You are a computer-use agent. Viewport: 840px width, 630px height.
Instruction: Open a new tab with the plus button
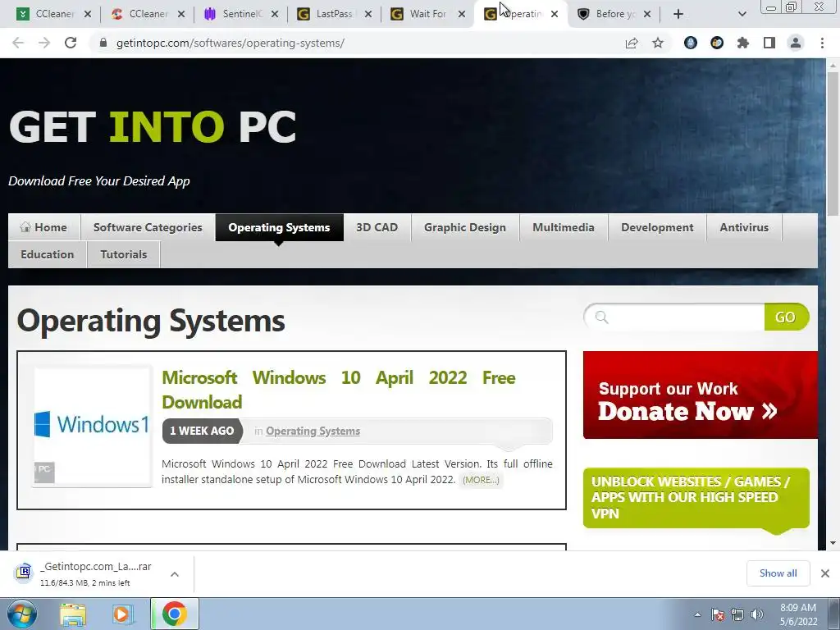678,14
